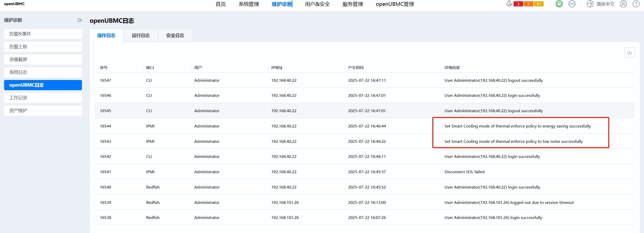Click the alarm flame icon
This screenshot has height=233, width=644.
coord(509,4)
